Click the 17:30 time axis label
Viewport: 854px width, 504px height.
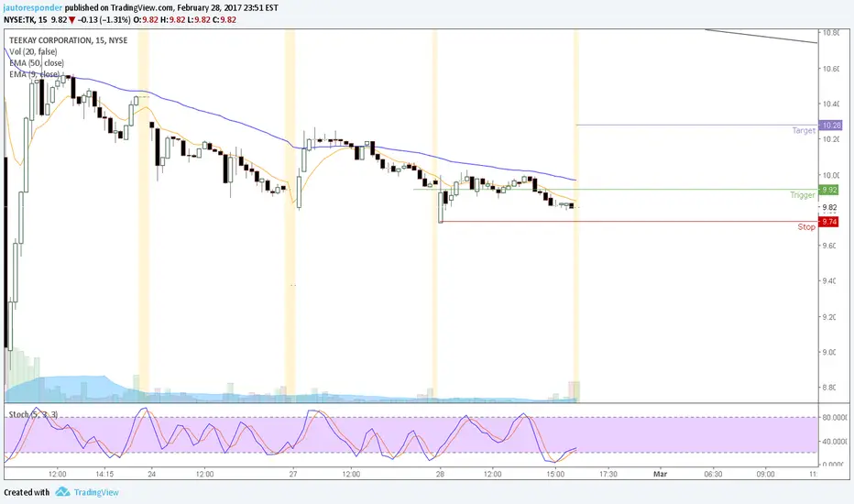pos(608,474)
